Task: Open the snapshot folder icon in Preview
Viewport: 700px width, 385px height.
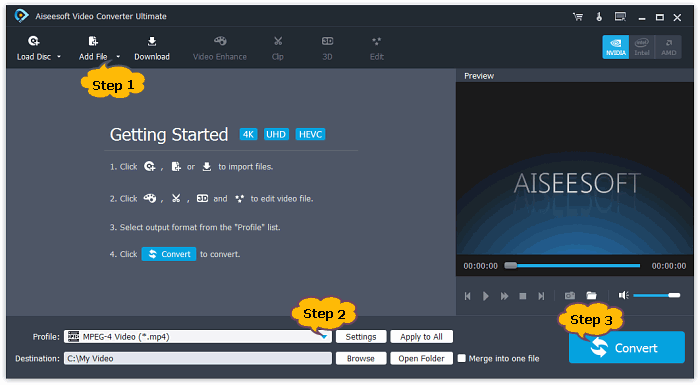Action: pyautogui.click(x=592, y=296)
